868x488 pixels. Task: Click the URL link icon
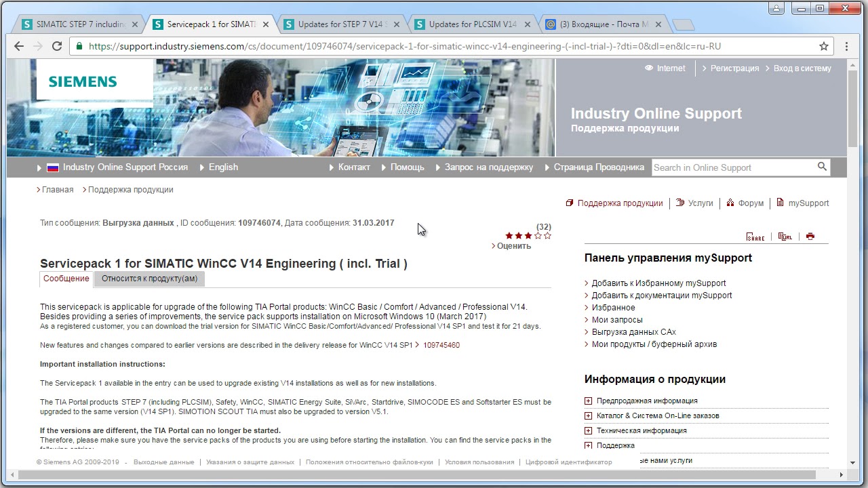click(785, 237)
